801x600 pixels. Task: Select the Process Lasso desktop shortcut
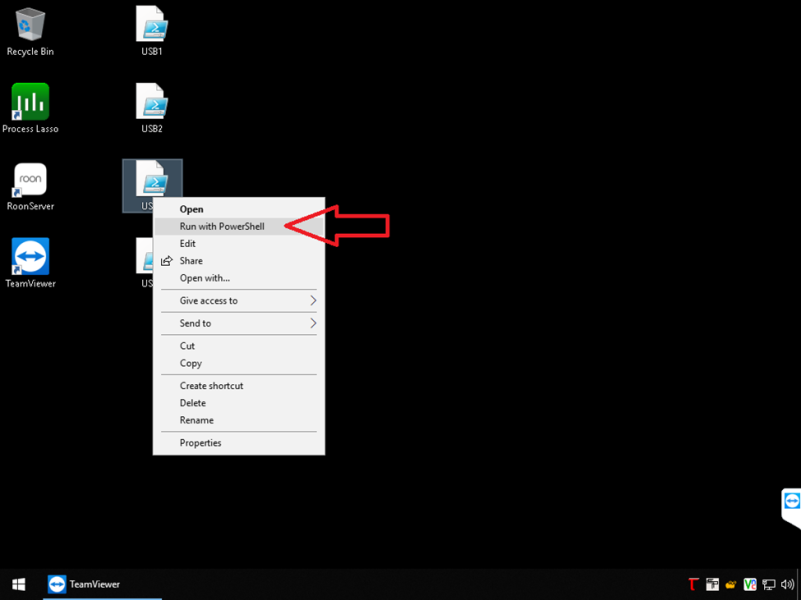(x=30, y=102)
